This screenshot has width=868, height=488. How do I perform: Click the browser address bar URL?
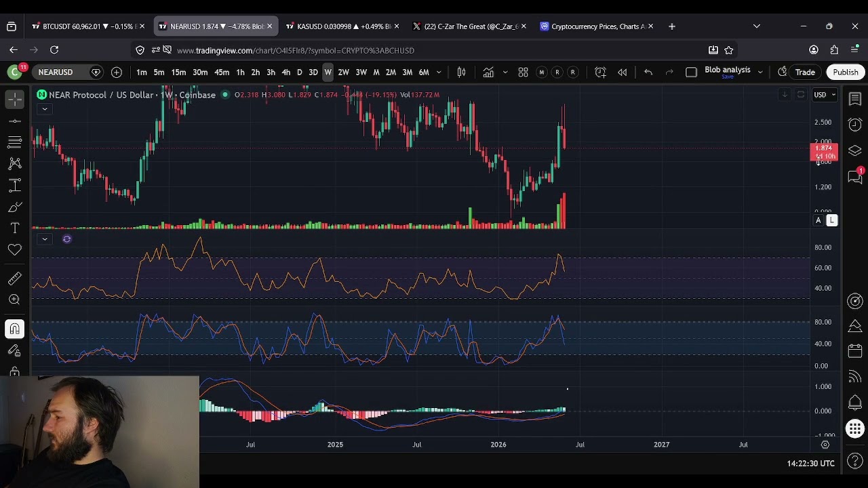[295, 50]
